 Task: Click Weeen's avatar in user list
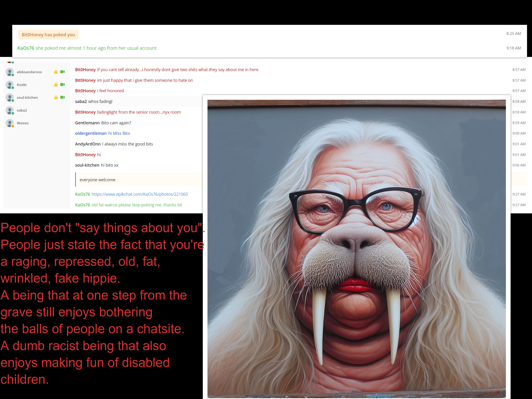pyautogui.click(x=10, y=123)
